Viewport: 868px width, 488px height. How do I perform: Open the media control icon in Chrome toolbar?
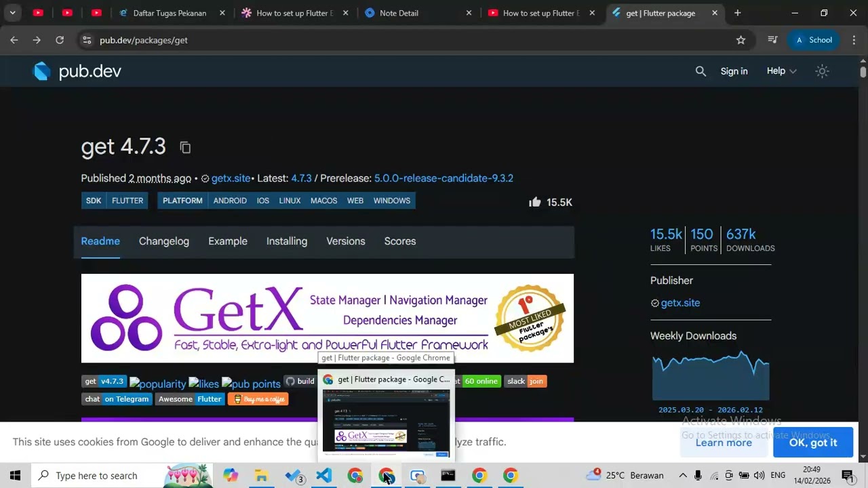772,40
